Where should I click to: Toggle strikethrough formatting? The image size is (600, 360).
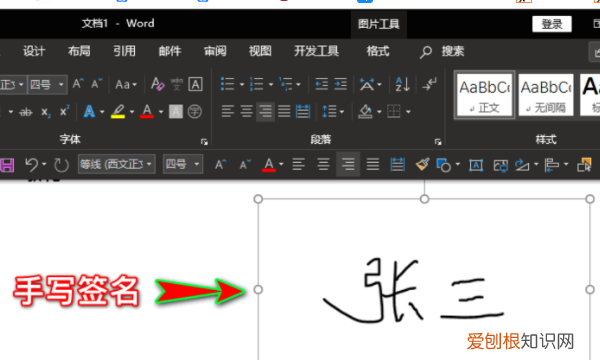click(26, 112)
